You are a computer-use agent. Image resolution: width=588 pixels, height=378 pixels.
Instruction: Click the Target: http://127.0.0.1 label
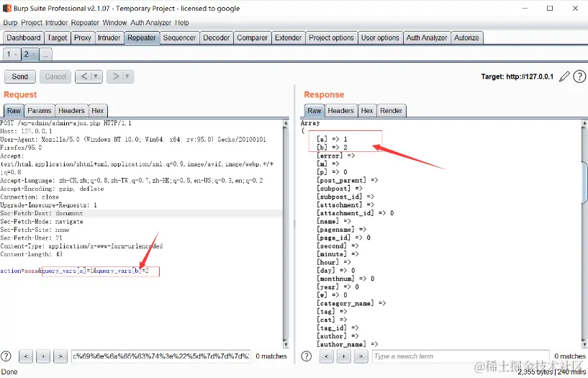click(x=517, y=76)
